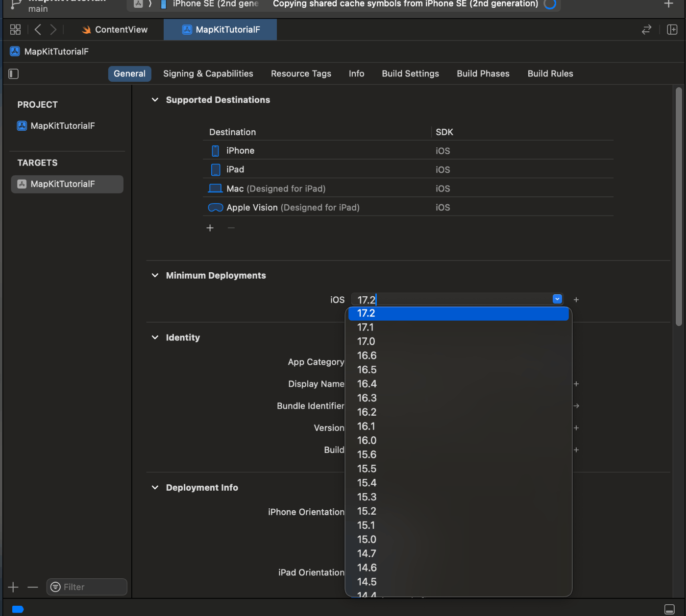This screenshot has height=616, width=686.
Task: Open the Build Phases tab
Action: pos(483,73)
